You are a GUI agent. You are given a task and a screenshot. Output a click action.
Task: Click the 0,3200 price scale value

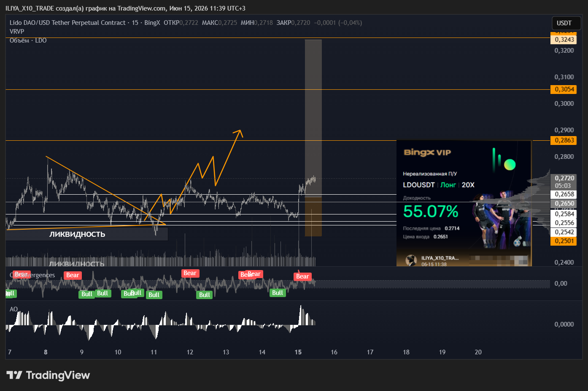pos(564,51)
